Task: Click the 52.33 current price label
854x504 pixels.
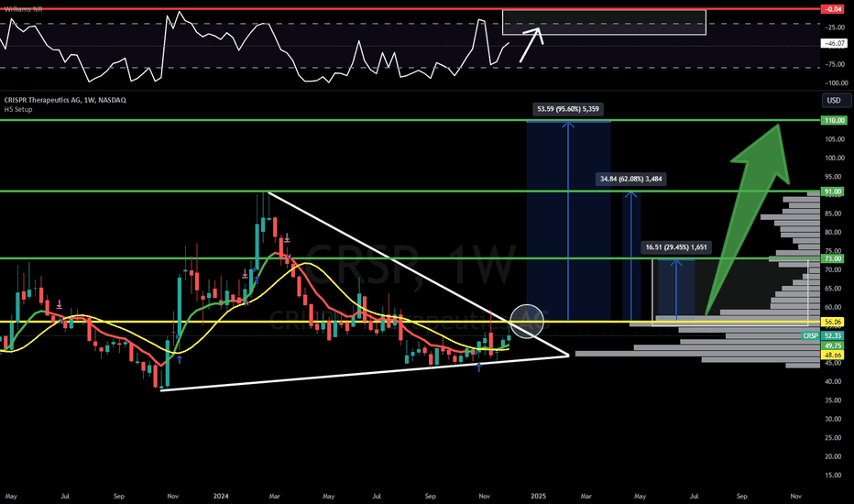Action: click(833, 335)
